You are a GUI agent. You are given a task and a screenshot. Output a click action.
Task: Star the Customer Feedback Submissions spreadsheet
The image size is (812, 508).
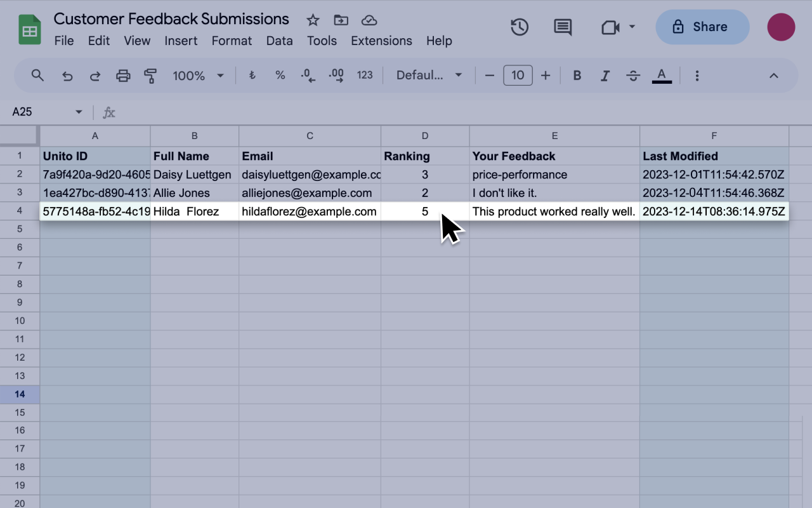coord(312,20)
